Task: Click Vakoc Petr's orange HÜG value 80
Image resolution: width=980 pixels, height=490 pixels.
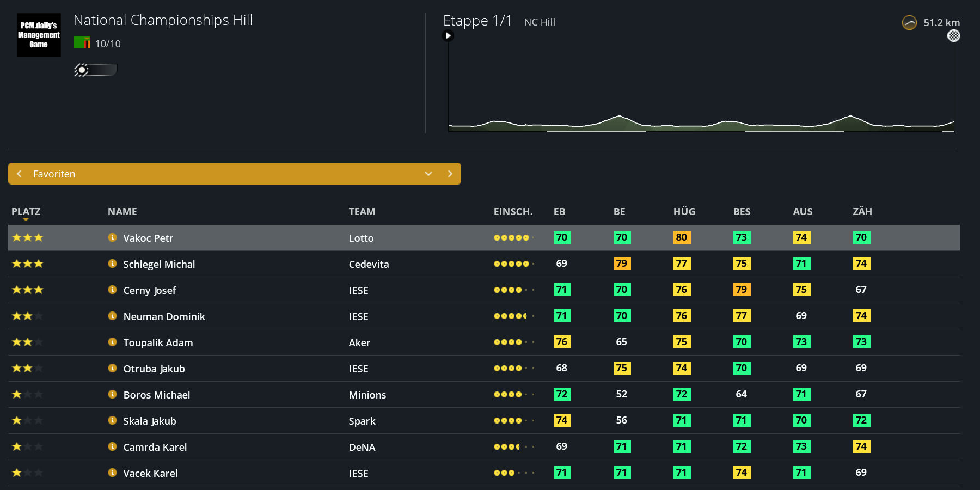Action: tap(682, 237)
